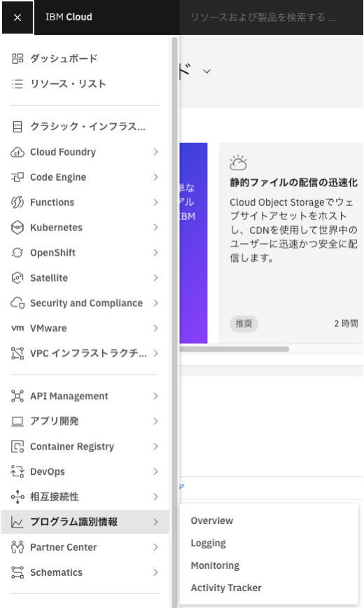
Task: Click the observability chart icon
Action: coord(17,523)
